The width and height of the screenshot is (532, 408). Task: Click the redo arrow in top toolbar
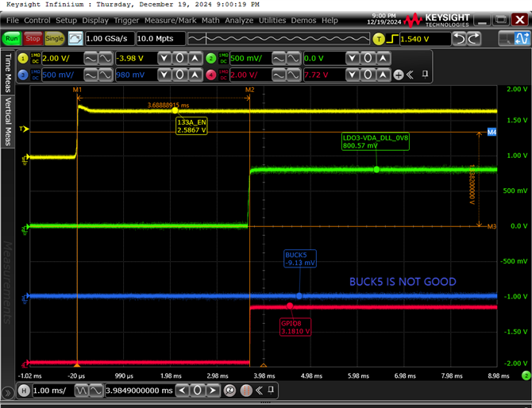(474, 39)
